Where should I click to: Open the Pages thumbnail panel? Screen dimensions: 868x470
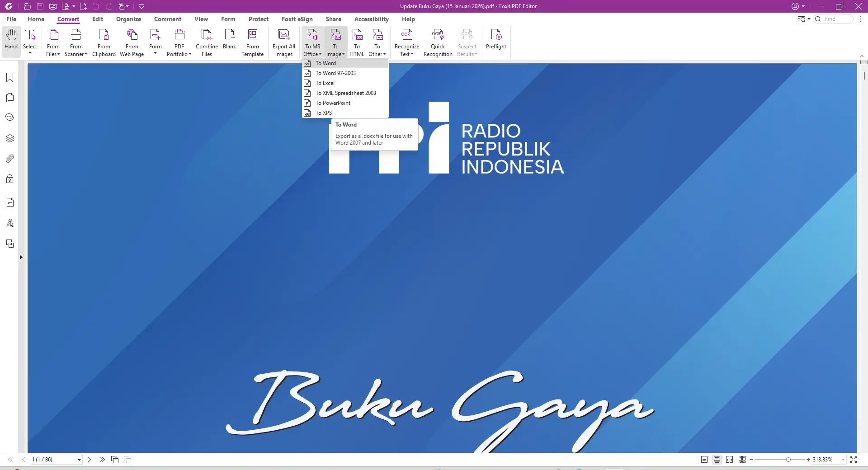(9, 98)
